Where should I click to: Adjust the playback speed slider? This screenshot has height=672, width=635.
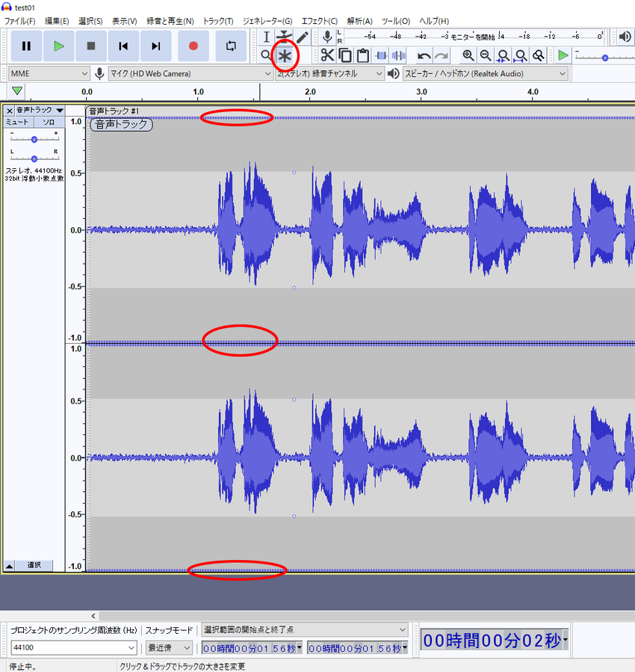click(604, 57)
